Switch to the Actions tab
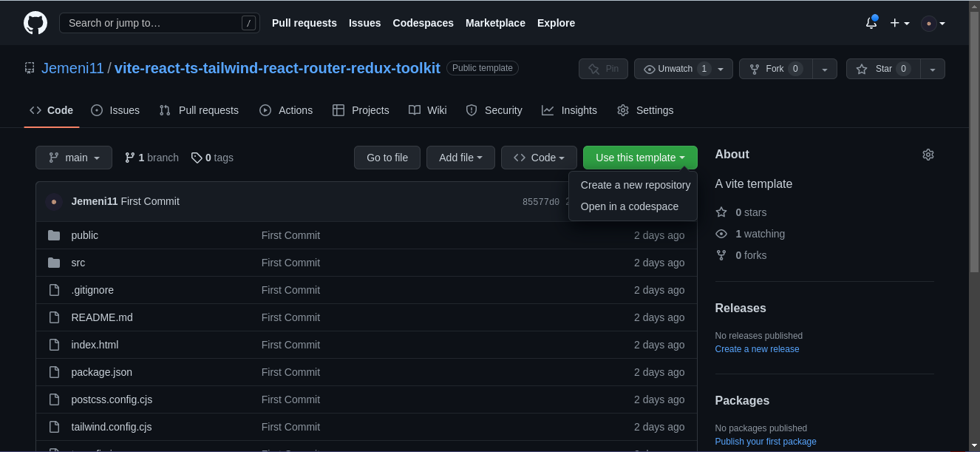Viewport: 980px width, 452px height. point(286,110)
